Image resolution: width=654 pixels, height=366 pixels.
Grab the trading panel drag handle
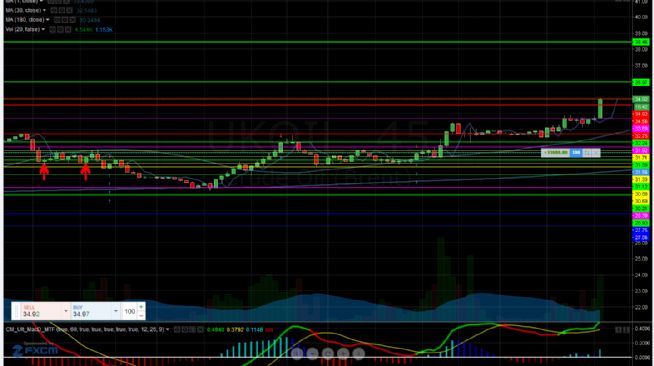(x=16, y=311)
